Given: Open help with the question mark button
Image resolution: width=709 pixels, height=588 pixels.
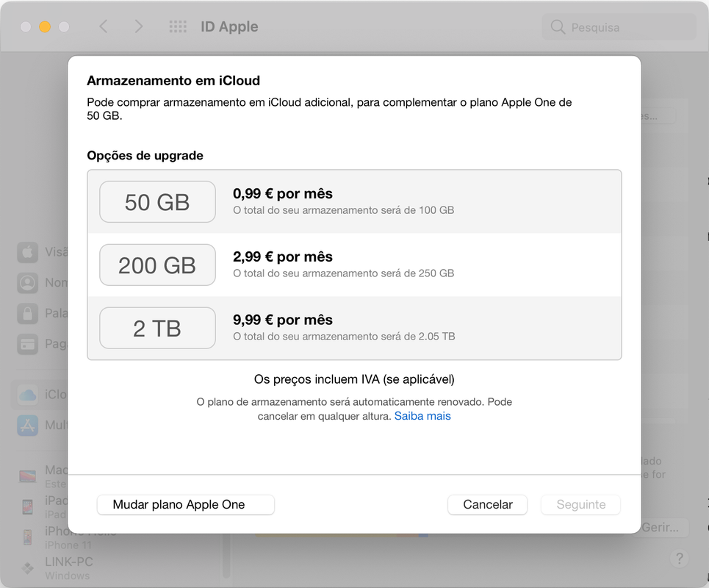Looking at the screenshot, I should pos(679,559).
